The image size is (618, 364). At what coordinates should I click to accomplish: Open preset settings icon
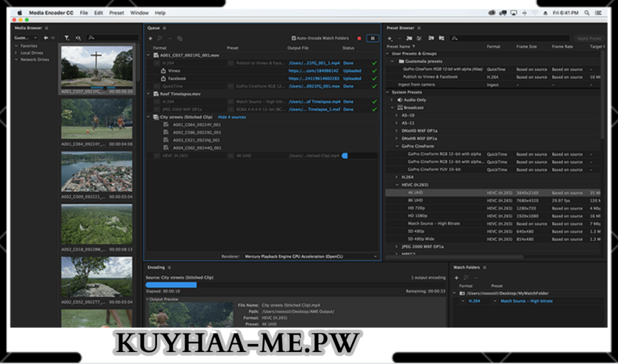click(x=419, y=38)
